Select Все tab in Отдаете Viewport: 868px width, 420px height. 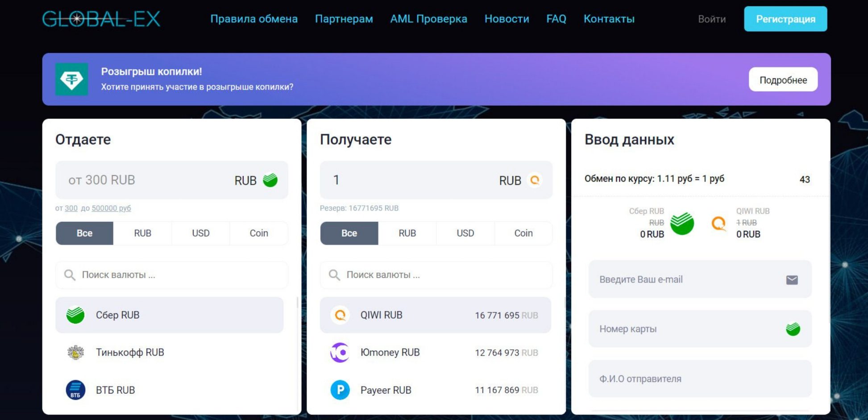84,233
